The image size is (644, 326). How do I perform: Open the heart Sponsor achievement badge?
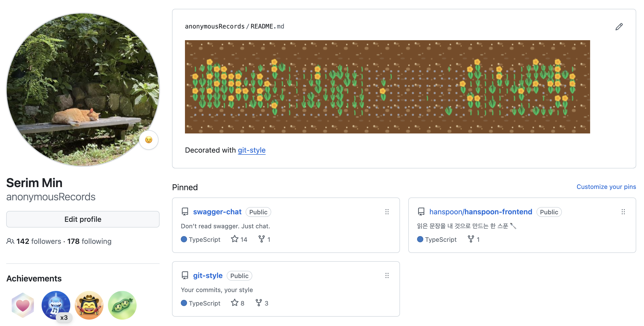23,305
